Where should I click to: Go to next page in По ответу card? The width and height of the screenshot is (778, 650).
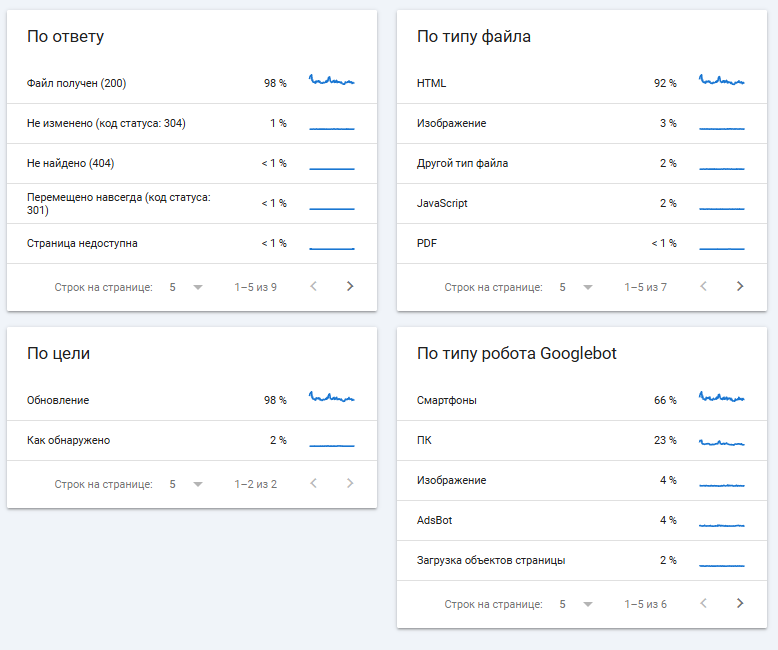(x=350, y=287)
